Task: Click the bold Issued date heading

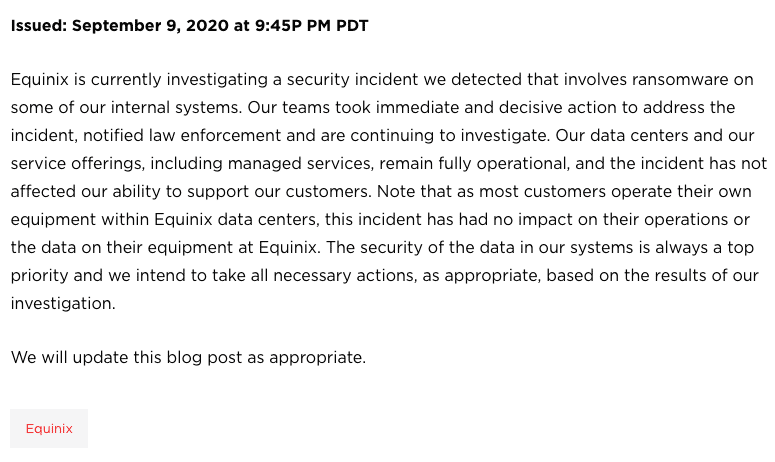Action: pos(189,26)
